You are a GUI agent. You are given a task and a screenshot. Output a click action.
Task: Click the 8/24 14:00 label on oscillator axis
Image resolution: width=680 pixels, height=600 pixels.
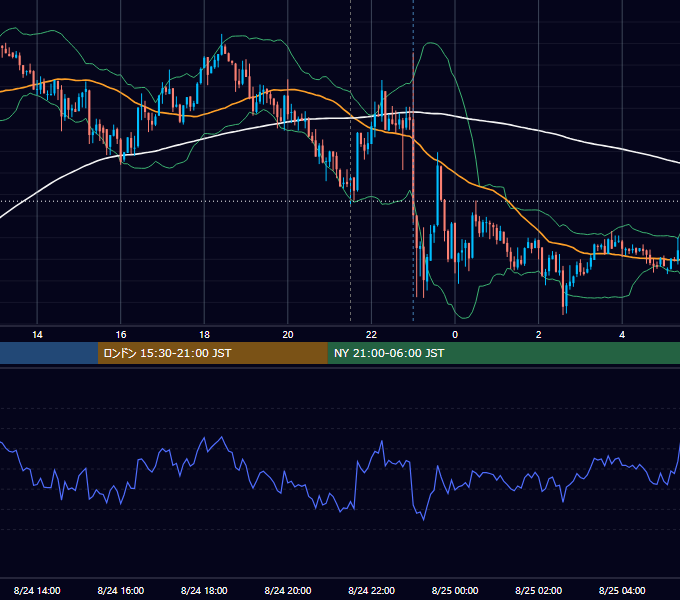coord(37,590)
